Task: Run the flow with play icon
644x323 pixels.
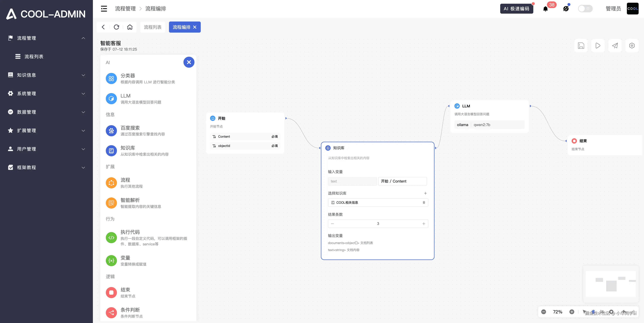Action: (598, 46)
